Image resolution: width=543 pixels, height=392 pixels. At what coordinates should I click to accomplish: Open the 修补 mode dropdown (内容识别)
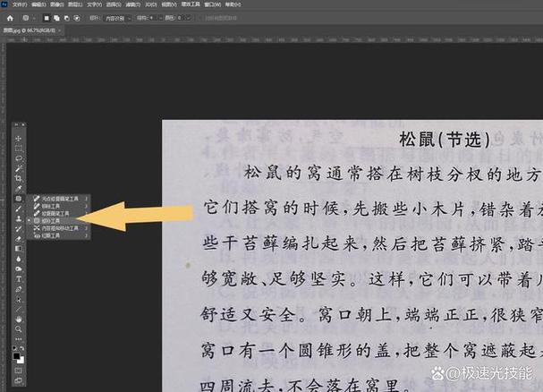[117, 18]
